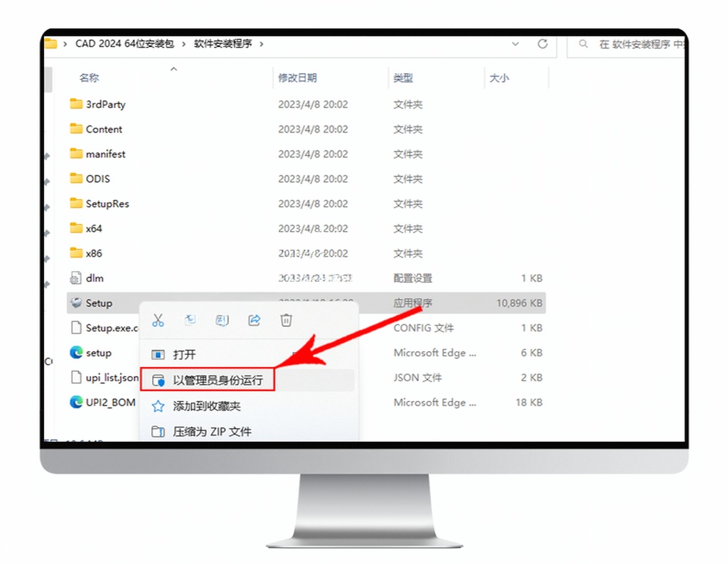The image size is (728, 564).
Task: Click the date of the manifest folder
Action: click(313, 154)
